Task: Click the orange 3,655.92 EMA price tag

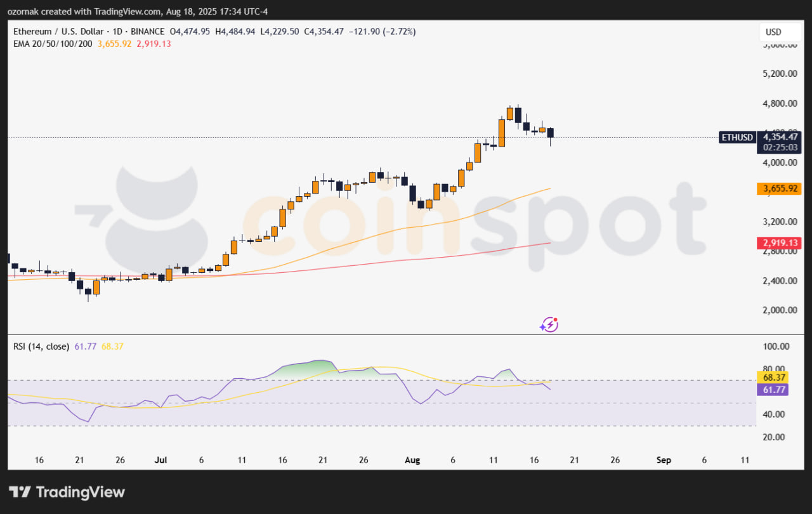Action: pos(780,188)
